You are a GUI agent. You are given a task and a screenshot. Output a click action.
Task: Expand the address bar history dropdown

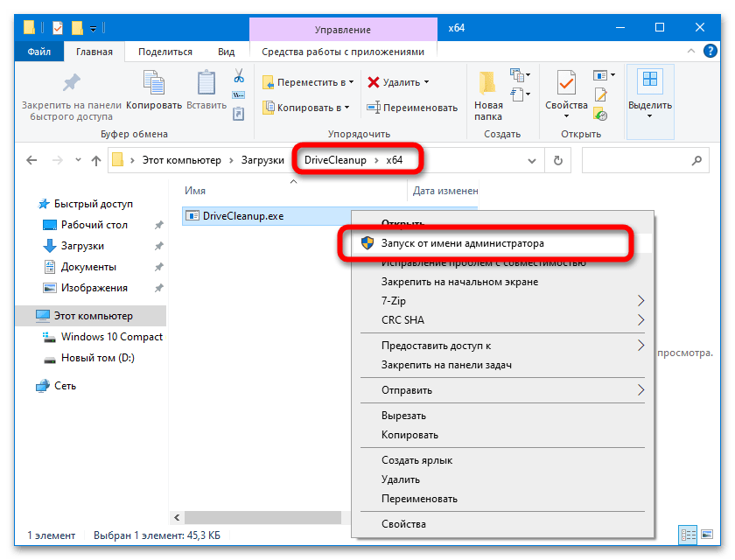tap(532, 161)
